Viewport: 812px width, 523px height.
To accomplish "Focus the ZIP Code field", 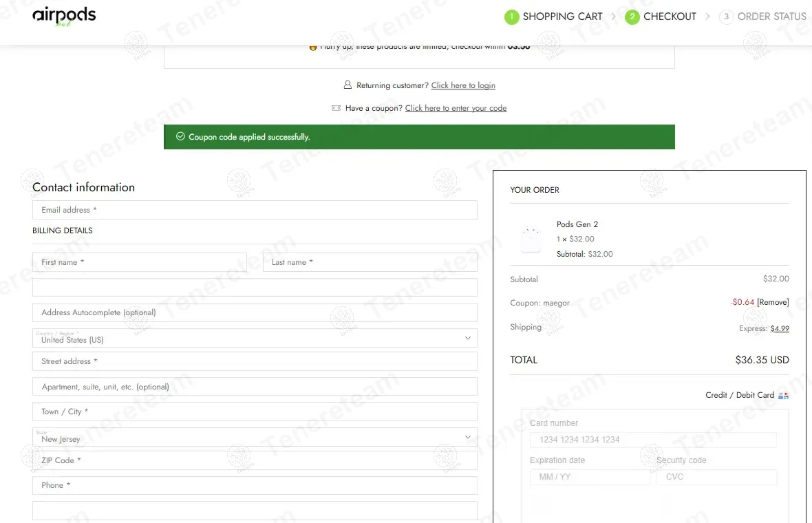I will tap(255, 460).
